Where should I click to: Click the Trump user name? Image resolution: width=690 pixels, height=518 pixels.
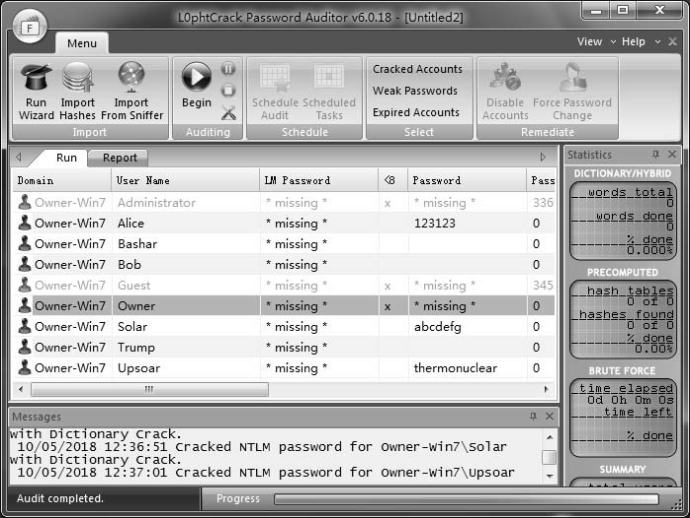(x=136, y=347)
